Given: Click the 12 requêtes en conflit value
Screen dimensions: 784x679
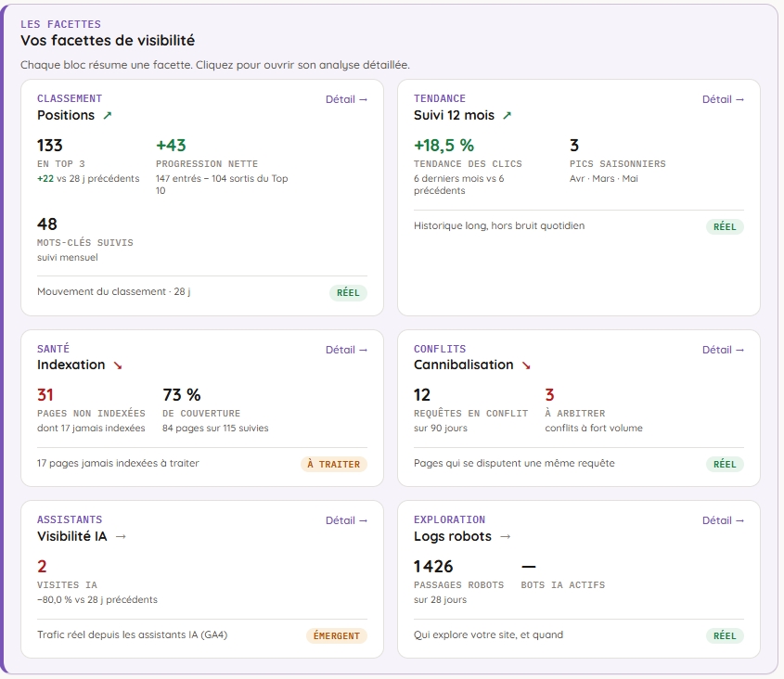Looking at the screenshot, I should click(x=422, y=395).
